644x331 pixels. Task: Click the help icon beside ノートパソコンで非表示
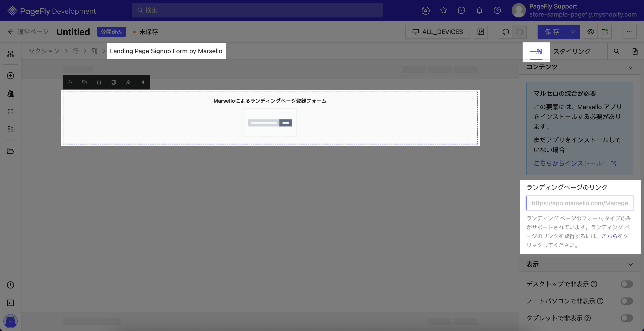pyautogui.click(x=600, y=301)
